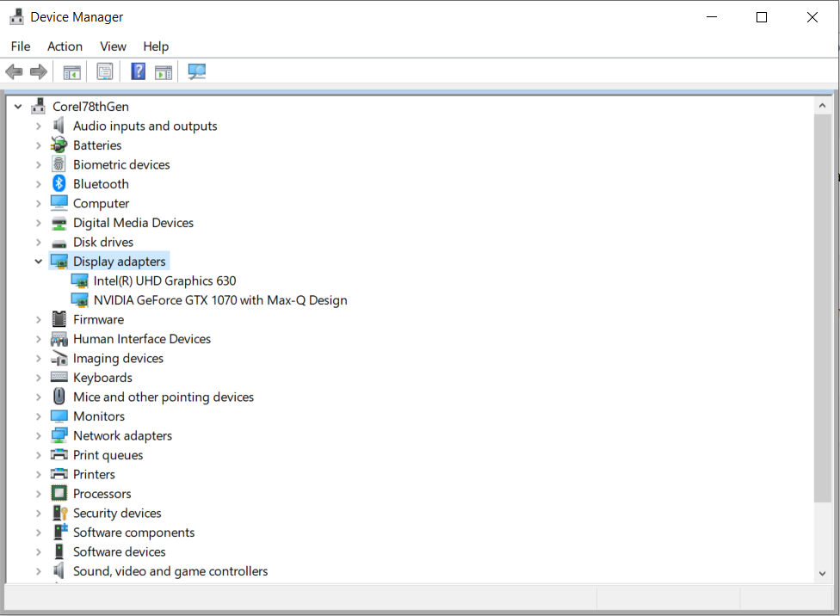The height and width of the screenshot is (616, 840).
Task: Select the Monitors category label
Action: click(x=99, y=416)
